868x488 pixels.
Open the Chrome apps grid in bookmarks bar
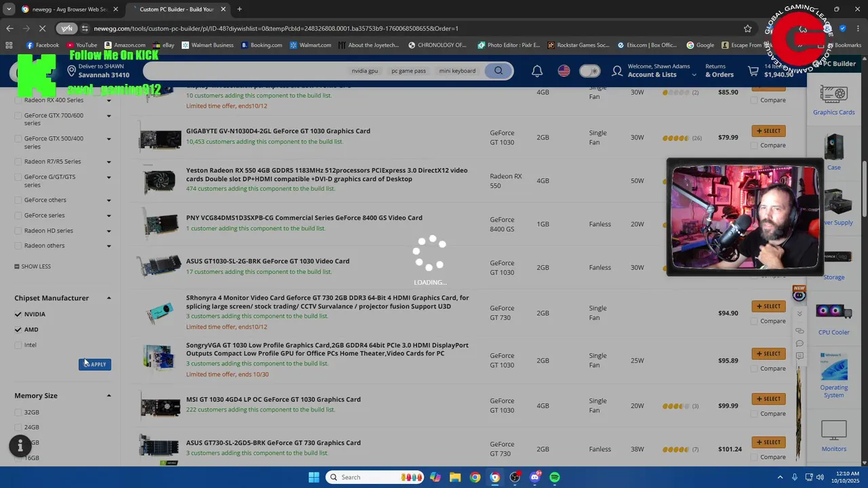(9, 45)
